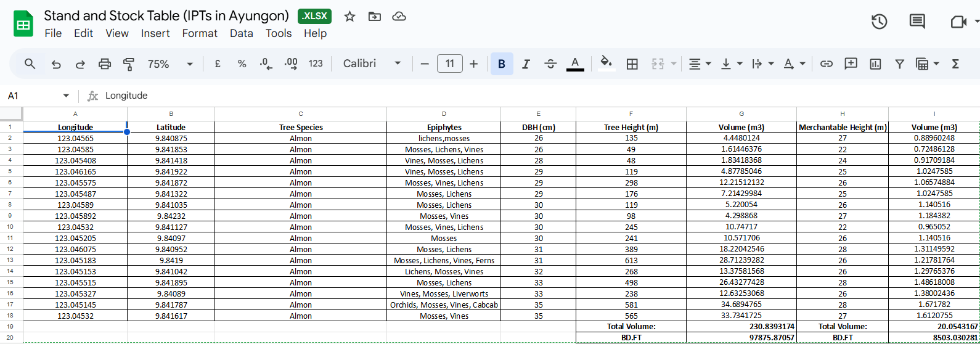Image resolution: width=980 pixels, height=344 pixels.
Task: Insert a comment
Action: pos(851,63)
